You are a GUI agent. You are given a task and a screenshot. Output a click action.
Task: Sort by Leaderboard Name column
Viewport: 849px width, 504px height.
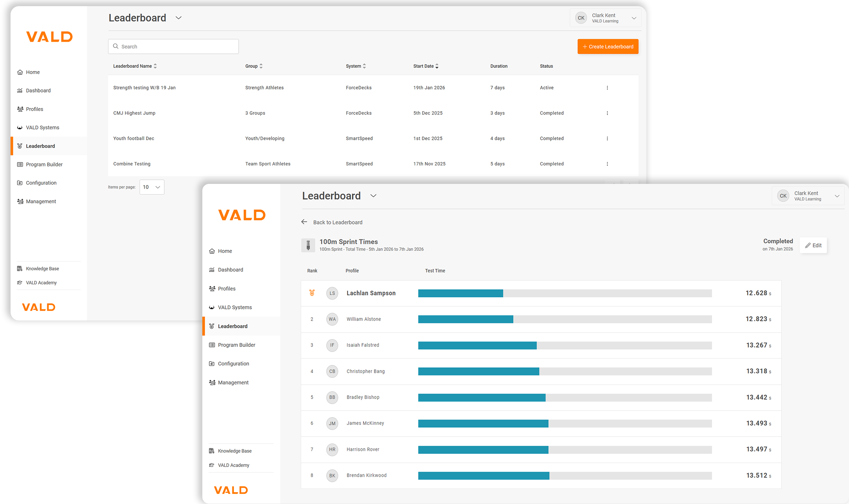[135, 66]
